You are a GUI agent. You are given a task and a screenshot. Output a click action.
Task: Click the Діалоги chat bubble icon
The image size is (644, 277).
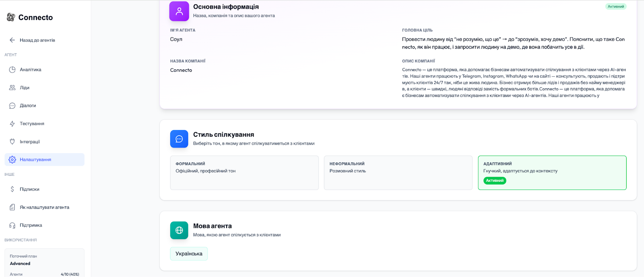pos(12,106)
